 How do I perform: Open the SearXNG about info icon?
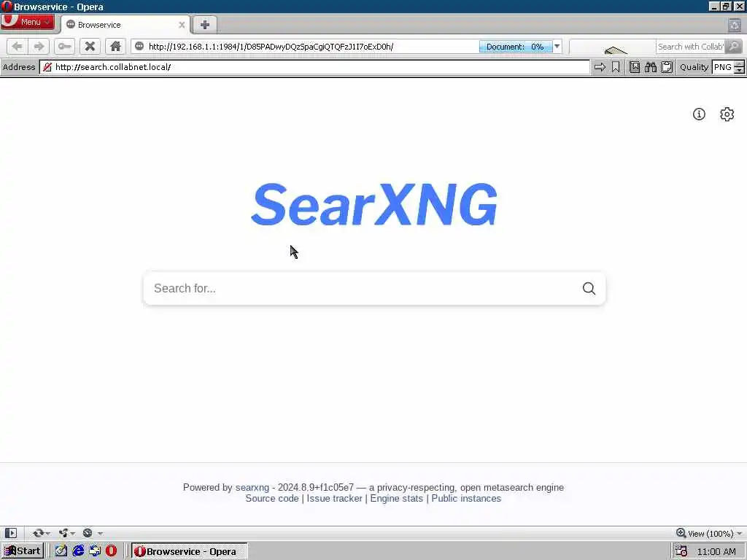tap(699, 114)
